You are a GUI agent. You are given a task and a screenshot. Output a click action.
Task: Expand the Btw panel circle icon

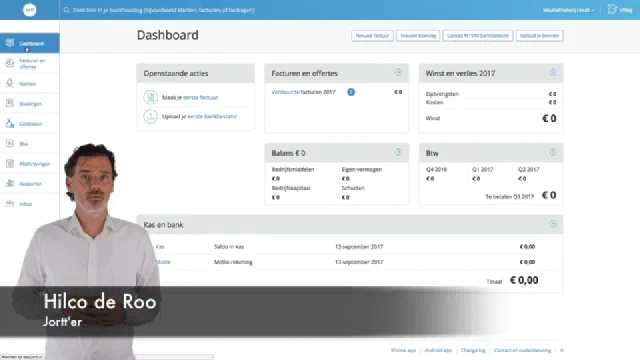coord(553,152)
